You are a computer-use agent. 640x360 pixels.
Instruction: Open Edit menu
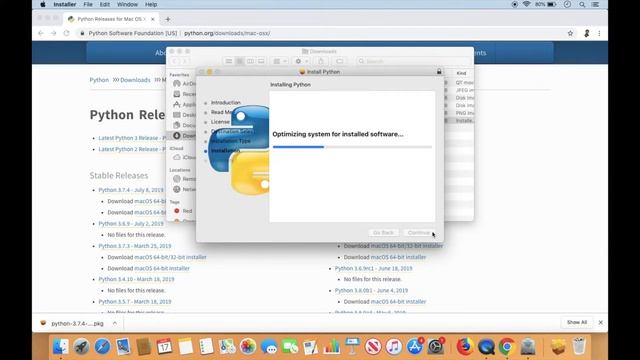coord(104,4)
